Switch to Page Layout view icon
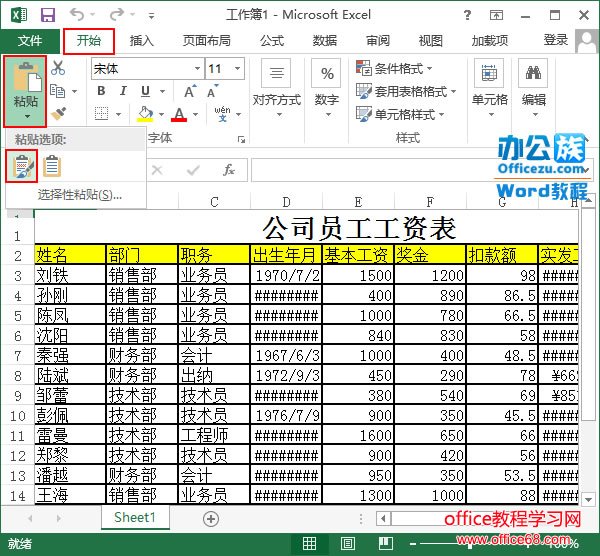 (347, 543)
